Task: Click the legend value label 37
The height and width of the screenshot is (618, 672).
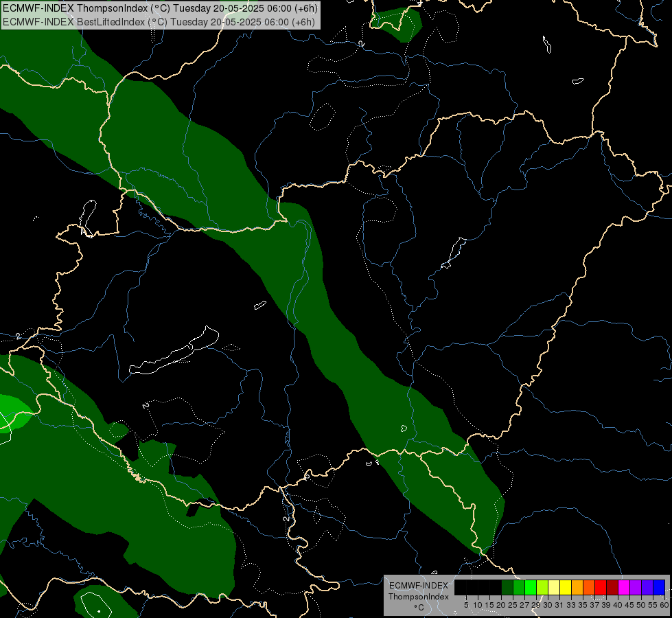Action: (594, 605)
